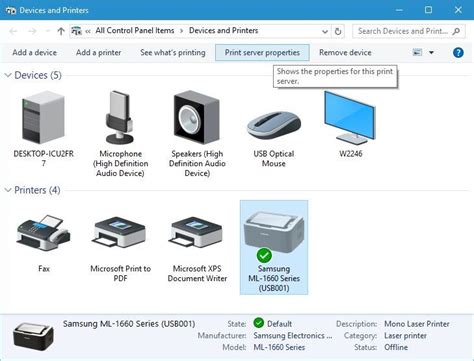
Task: Open the Help question mark icon
Action: pyautogui.click(x=458, y=52)
